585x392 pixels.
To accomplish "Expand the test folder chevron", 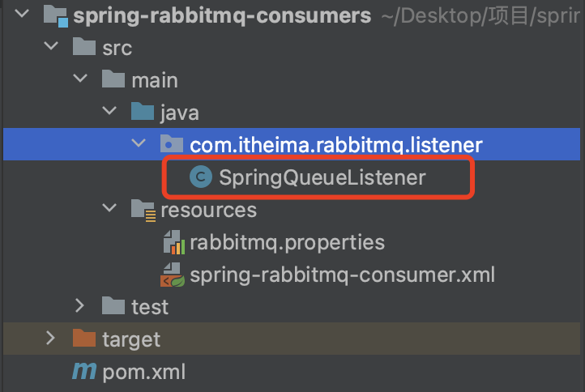I will pyautogui.click(x=79, y=306).
